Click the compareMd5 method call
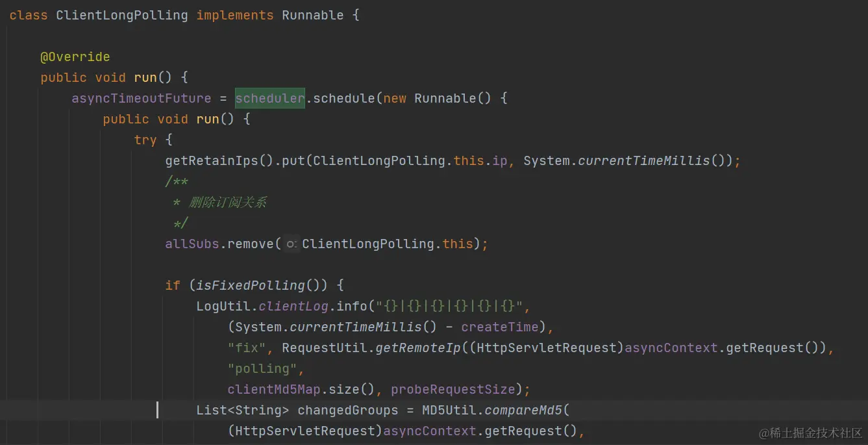Screen dimensions: 868x445 [x=523, y=410]
